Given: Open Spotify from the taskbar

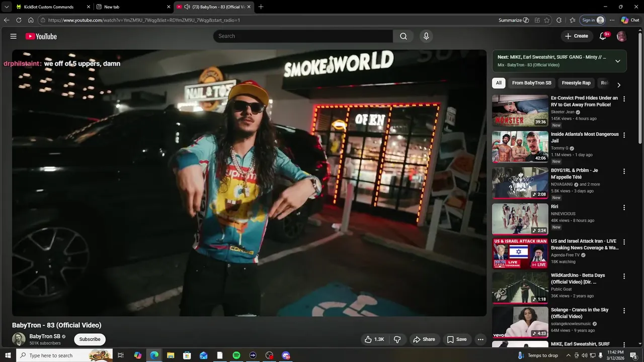Looking at the screenshot, I should pos(236,355).
